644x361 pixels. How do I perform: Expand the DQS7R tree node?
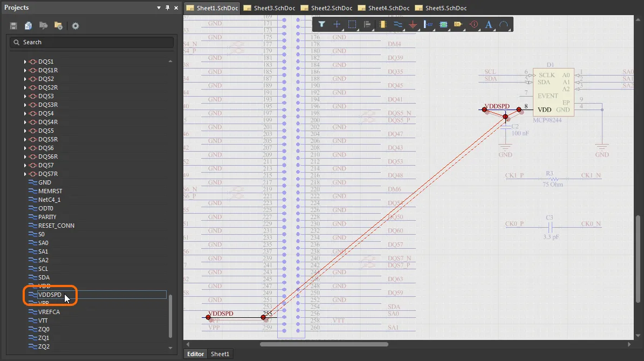pyautogui.click(x=25, y=174)
